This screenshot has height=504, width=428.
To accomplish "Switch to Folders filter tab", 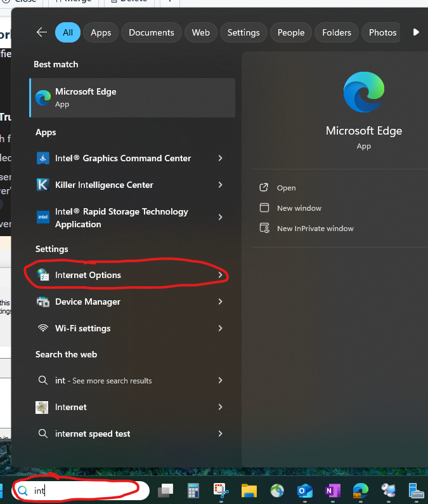I will (x=337, y=32).
